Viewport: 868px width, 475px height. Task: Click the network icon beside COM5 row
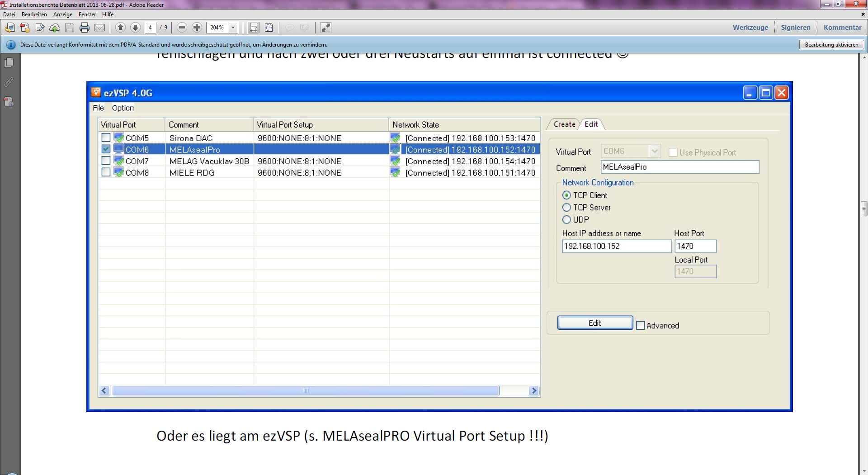tap(119, 138)
